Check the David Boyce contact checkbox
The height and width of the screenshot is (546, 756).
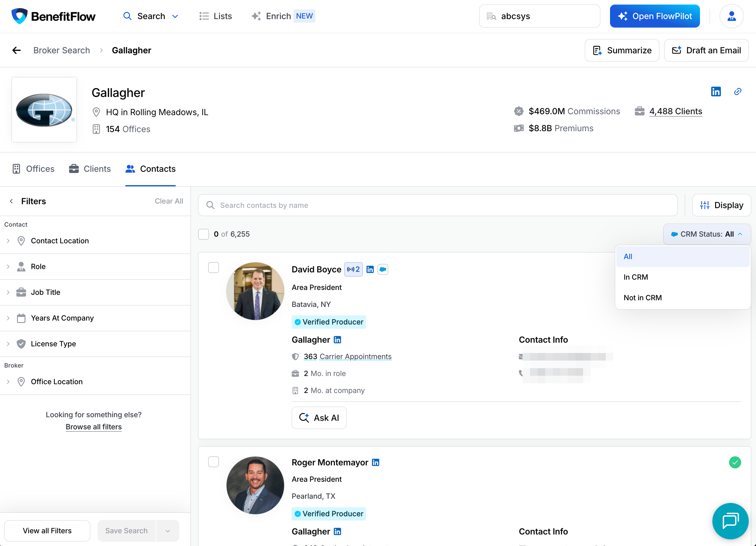click(213, 268)
